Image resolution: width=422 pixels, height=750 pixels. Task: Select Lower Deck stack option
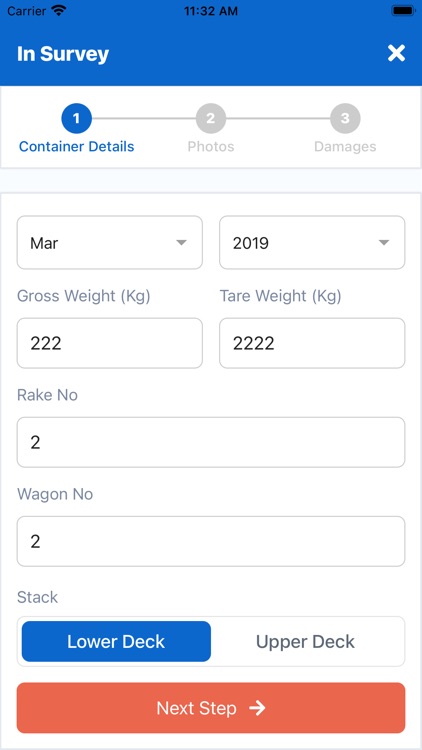(116, 641)
